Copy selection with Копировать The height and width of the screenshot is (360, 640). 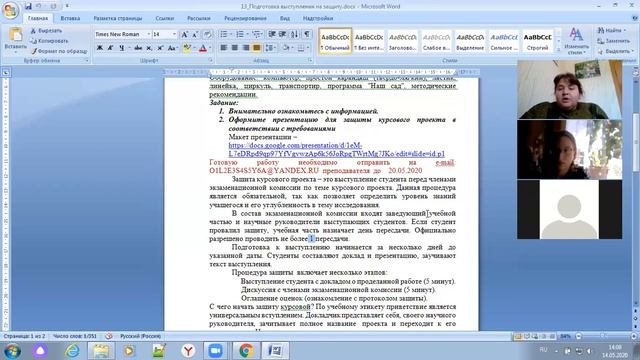coord(49,41)
